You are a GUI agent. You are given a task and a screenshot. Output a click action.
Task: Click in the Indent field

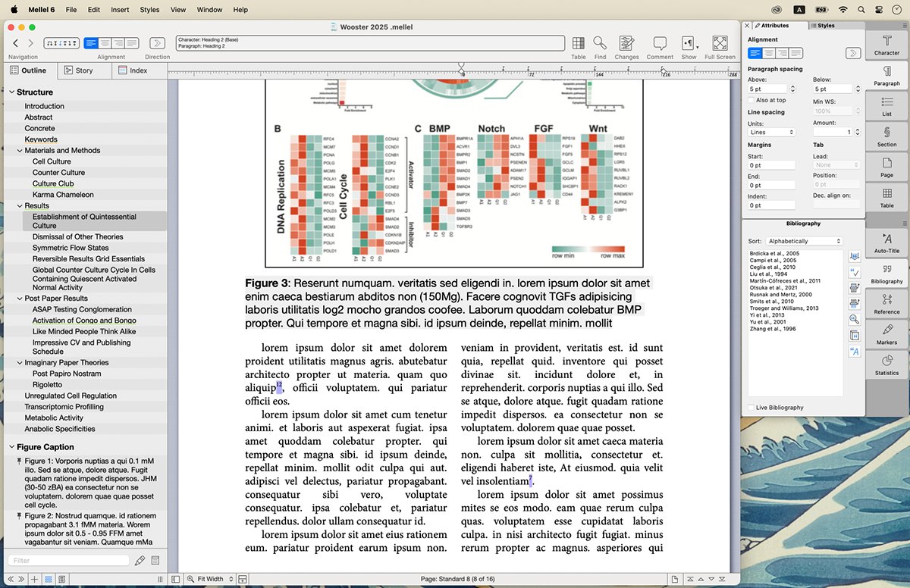tap(771, 205)
